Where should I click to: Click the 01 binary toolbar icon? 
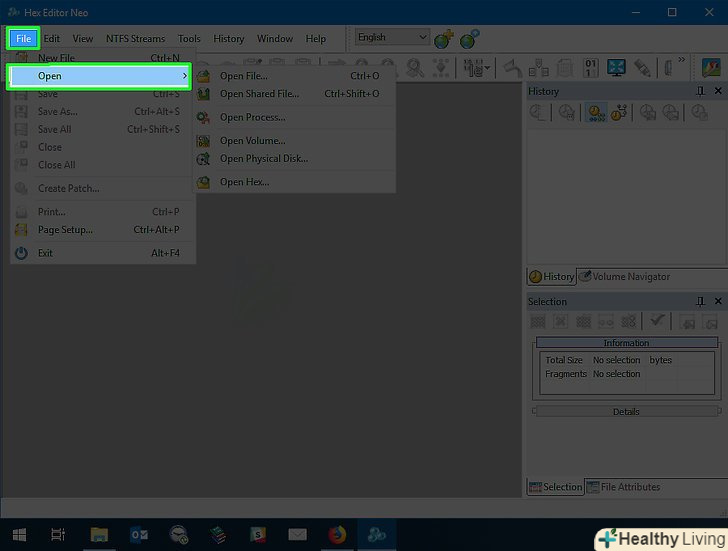click(x=591, y=68)
